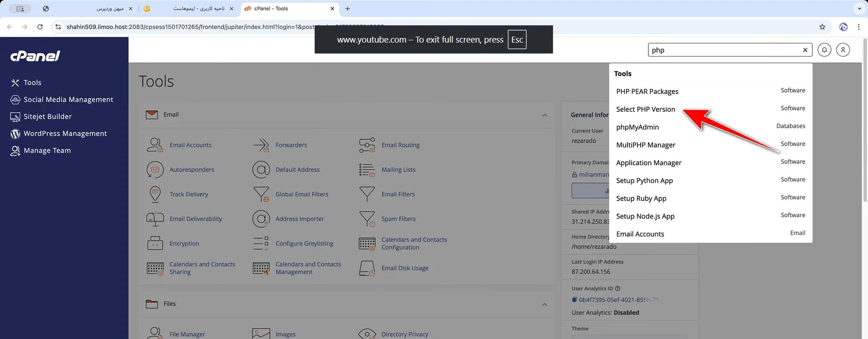Viewport: 868px width, 339px height.
Task: Click the Track Delivery icon
Action: click(155, 194)
